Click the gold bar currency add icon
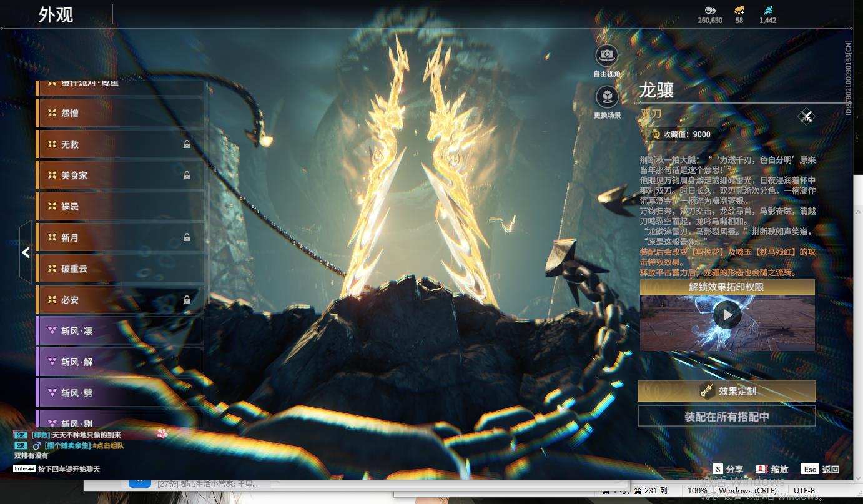The height and width of the screenshot is (504, 863). click(739, 11)
